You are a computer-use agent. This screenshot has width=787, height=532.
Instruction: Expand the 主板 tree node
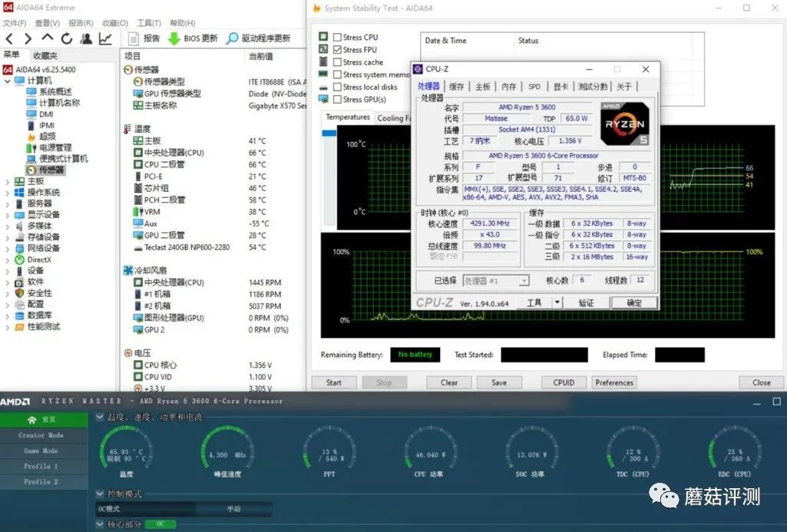(x=7, y=182)
